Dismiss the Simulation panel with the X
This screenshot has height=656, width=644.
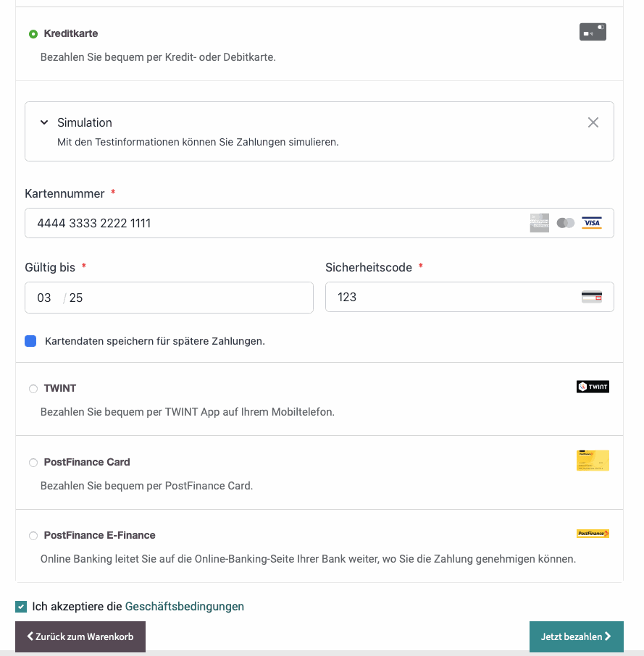(x=593, y=122)
